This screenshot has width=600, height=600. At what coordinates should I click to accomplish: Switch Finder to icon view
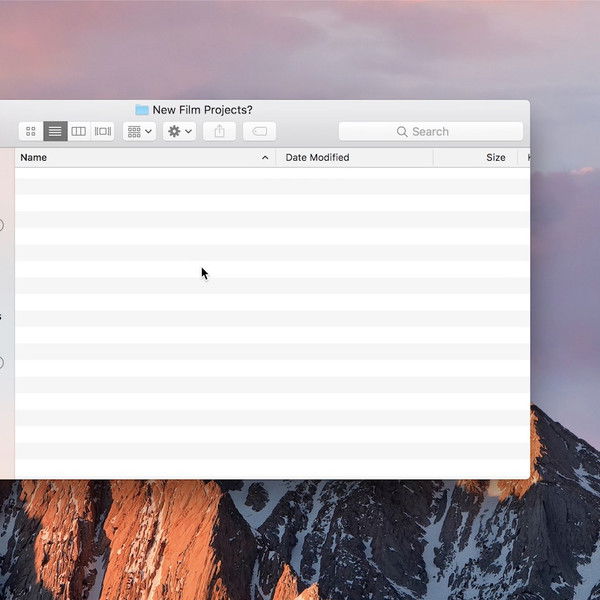pyautogui.click(x=31, y=131)
